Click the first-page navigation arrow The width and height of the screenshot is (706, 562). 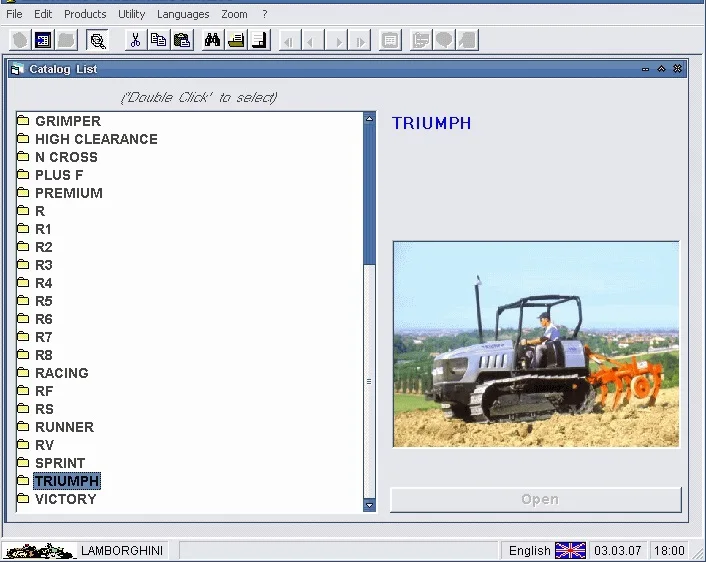[289, 41]
